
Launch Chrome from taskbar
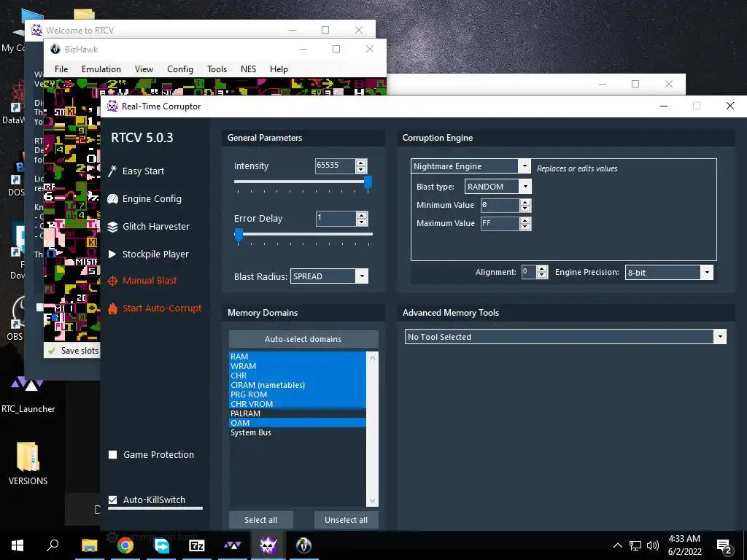pyautogui.click(x=125, y=545)
